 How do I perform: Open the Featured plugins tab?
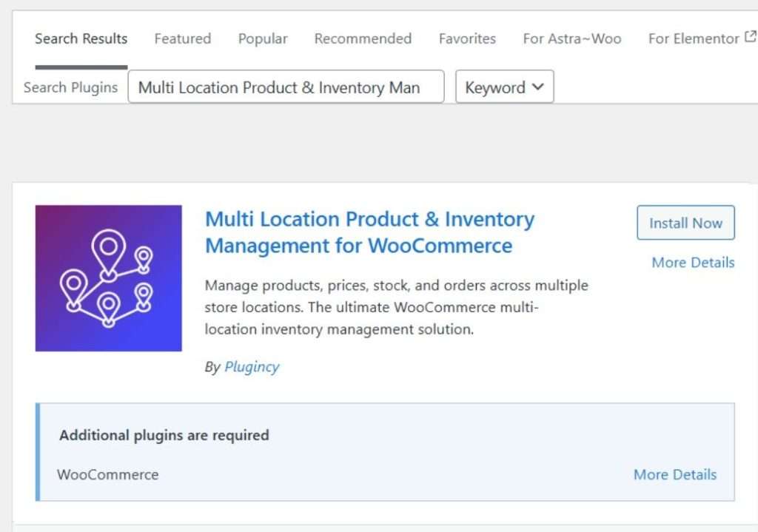183,38
